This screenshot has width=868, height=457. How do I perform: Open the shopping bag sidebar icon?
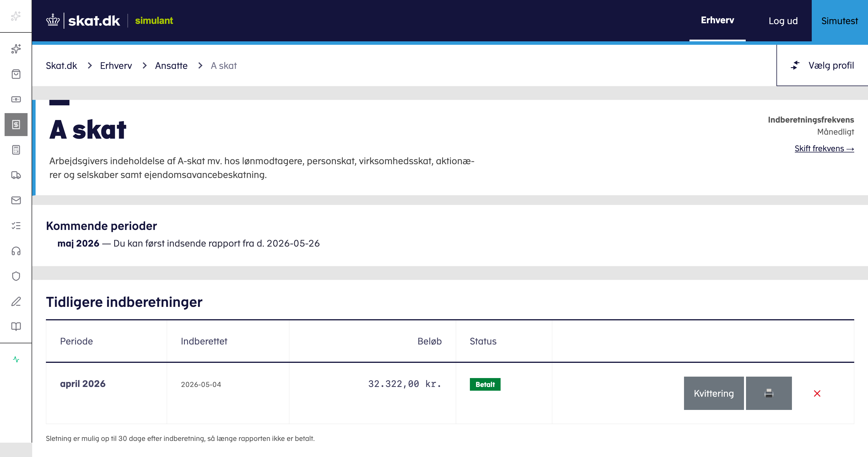(16, 74)
